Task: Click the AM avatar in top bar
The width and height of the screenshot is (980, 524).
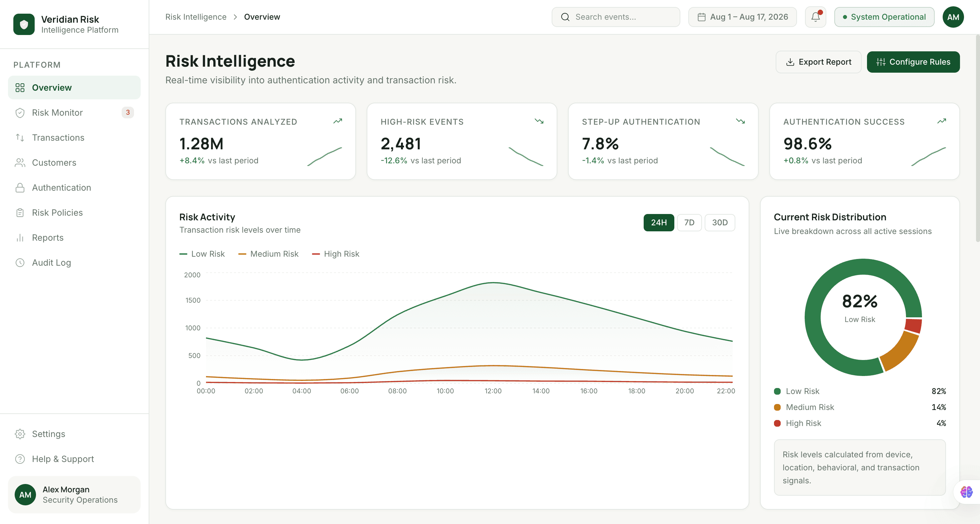Action: point(953,17)
